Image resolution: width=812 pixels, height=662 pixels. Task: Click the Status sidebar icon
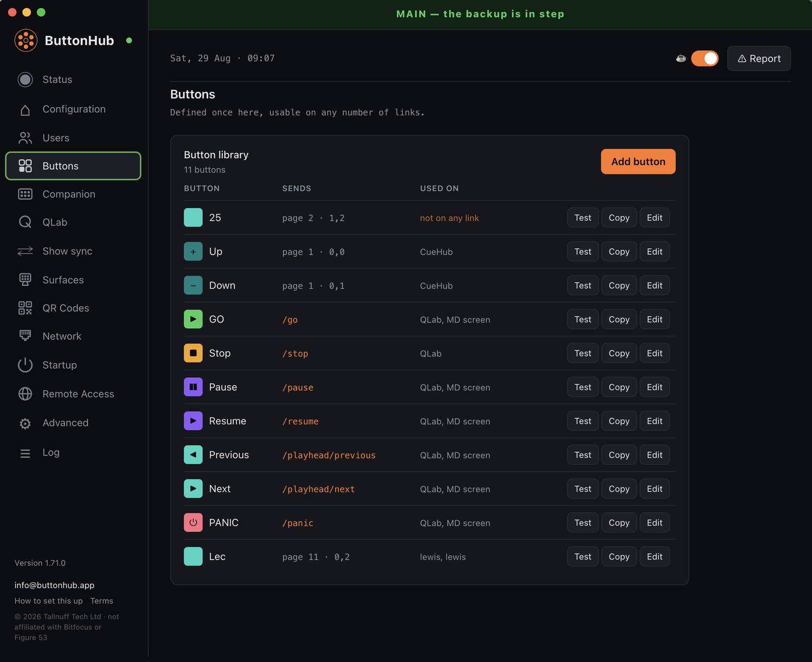point(25,80)
